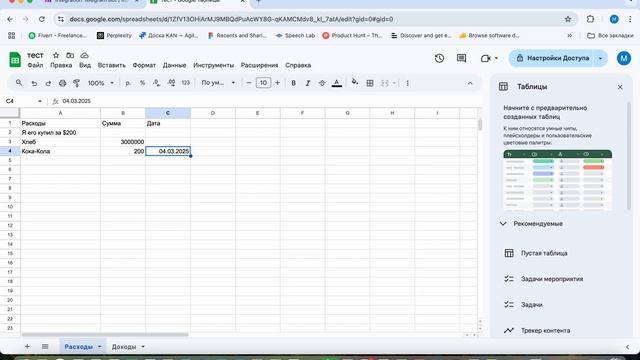Click the 'Настройки Доступа' share button
Viewport: 640px width, 360px height.
pos(553,58)
